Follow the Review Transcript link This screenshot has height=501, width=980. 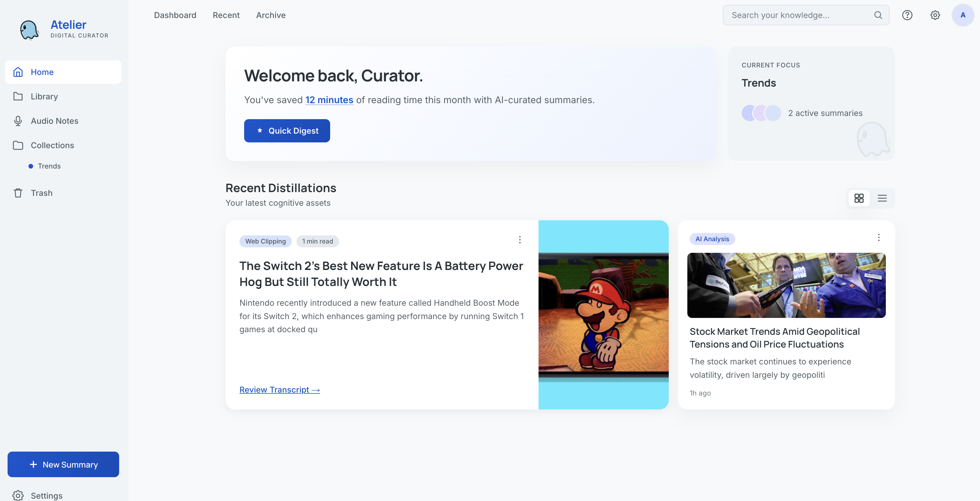[x=280, y=389]
